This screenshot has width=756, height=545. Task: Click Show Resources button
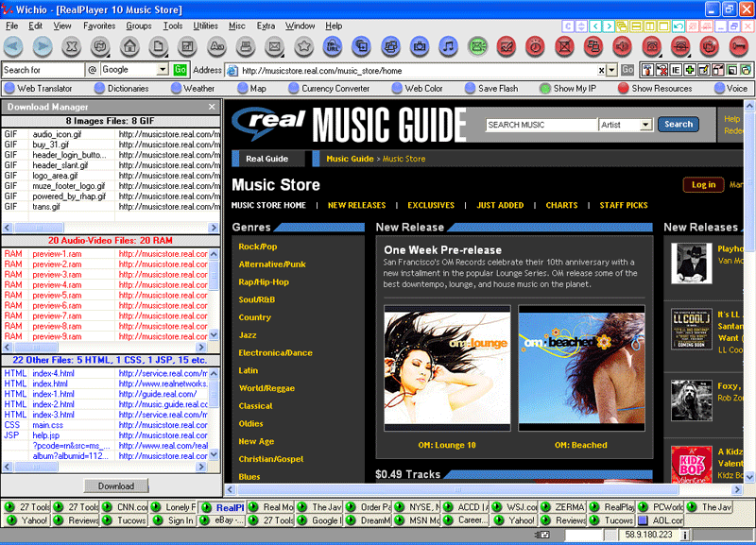click(x=655, y=88)
